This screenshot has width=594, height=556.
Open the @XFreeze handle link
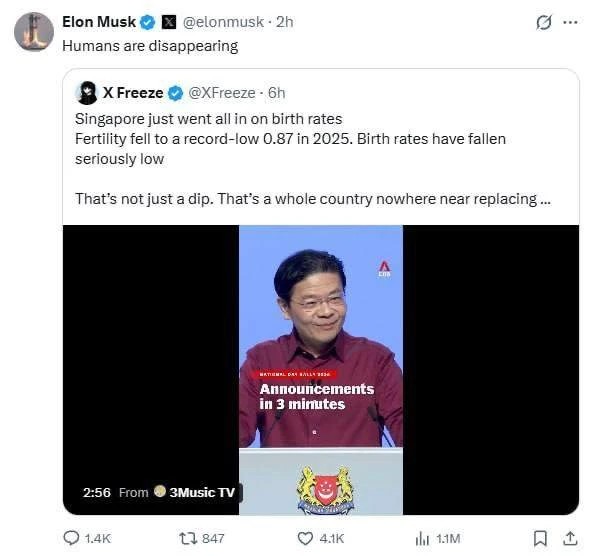pyautogui.click(x=222, y=93)
